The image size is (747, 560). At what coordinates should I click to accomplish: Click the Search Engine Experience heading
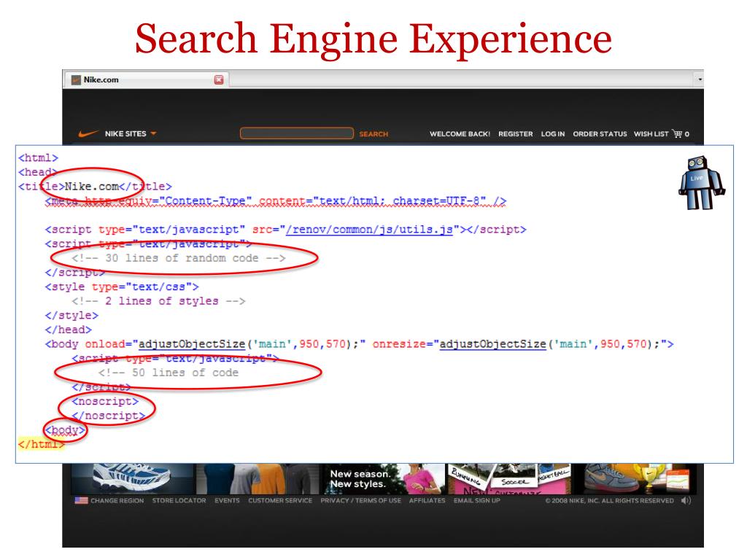373,39
